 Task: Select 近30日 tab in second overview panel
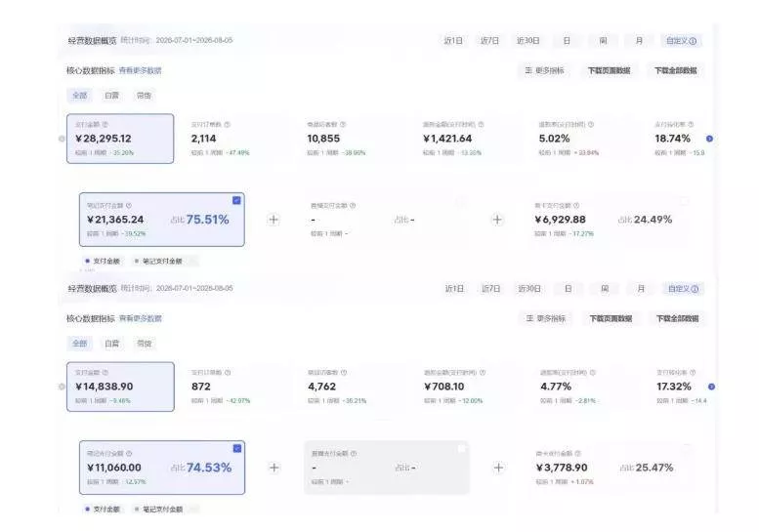tap(529, 289)
